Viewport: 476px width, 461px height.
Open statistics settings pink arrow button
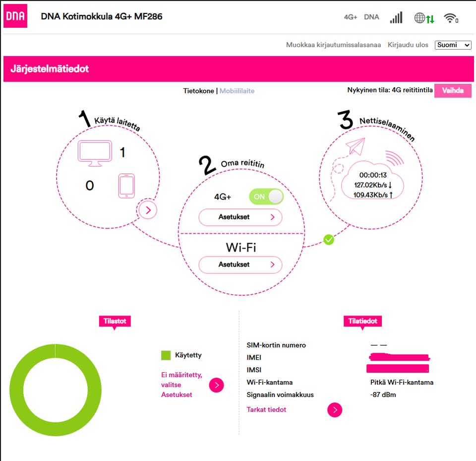click(x=217, y=385)
